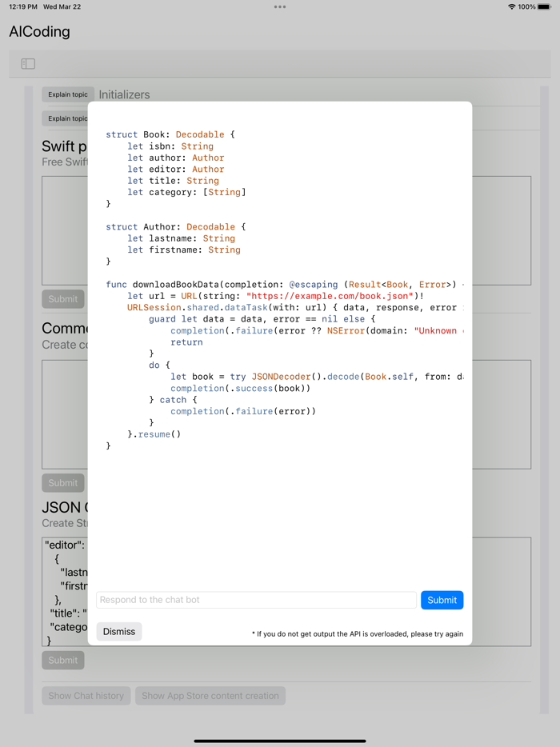
Task: Click the 12:19 PM clock
Action: [23, 6]
